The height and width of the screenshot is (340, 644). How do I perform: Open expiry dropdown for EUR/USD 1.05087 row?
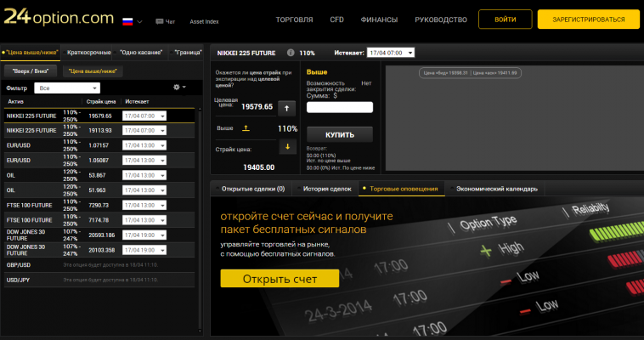point(144,161)
